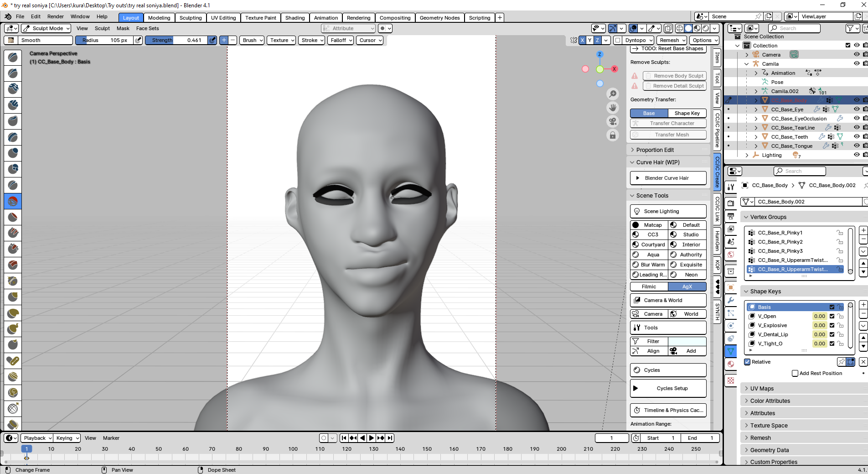
Task: Open the Material properties tab icon
Action: coord(731,364)
